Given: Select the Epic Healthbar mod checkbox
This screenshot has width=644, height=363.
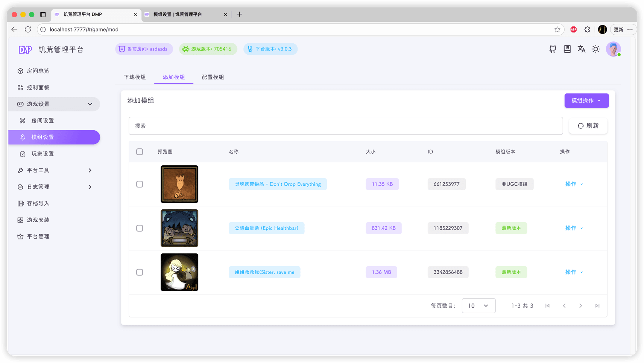Looking at the screenshot, I should click(140, 228).
